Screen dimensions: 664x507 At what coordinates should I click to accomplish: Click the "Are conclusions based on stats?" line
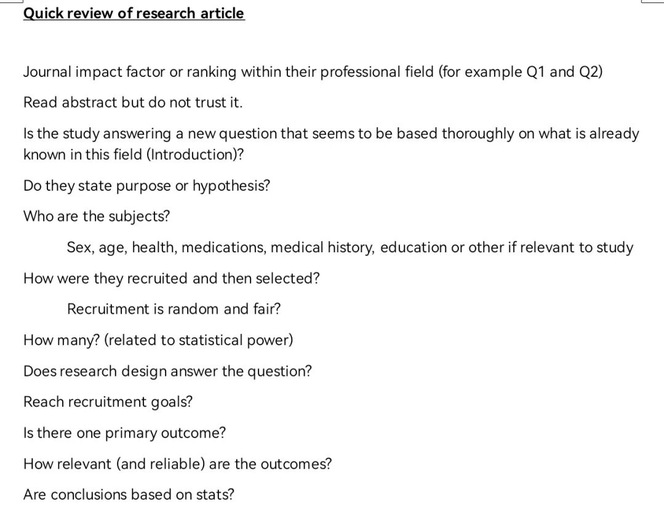point(128,494)
